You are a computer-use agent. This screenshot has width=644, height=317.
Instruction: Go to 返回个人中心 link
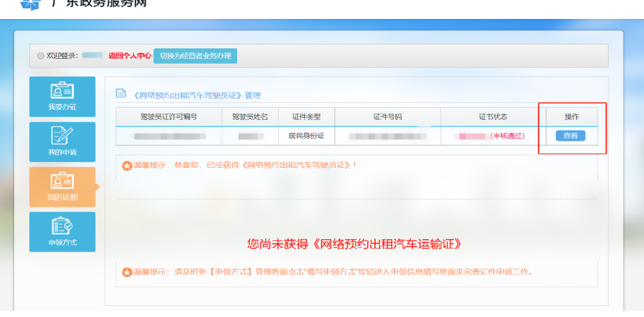coord(130,56)
